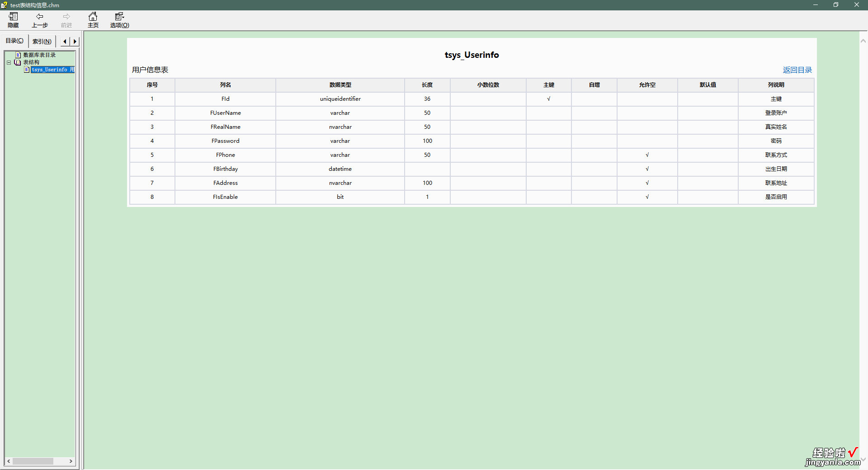This screenshot has width=868, height=470.
Task: Click the 登录账户 description cell
Action: coord(776,113)
